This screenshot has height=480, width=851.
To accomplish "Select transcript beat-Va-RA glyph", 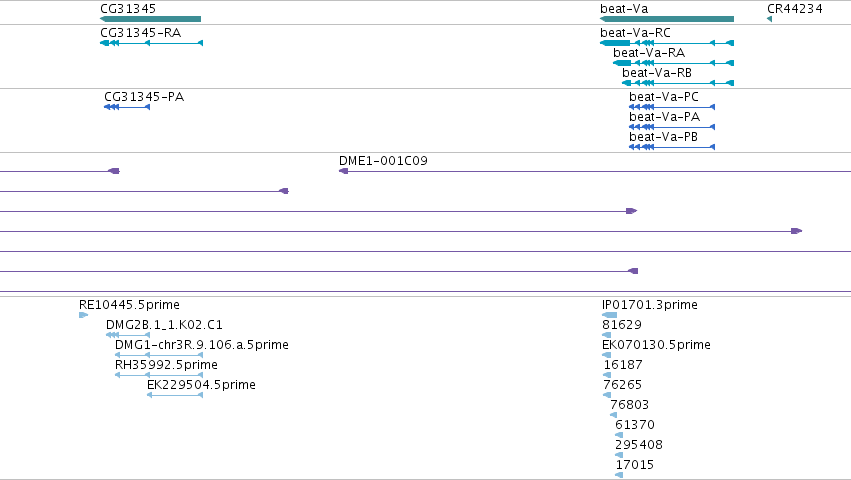I will click(x=674, y=63).
